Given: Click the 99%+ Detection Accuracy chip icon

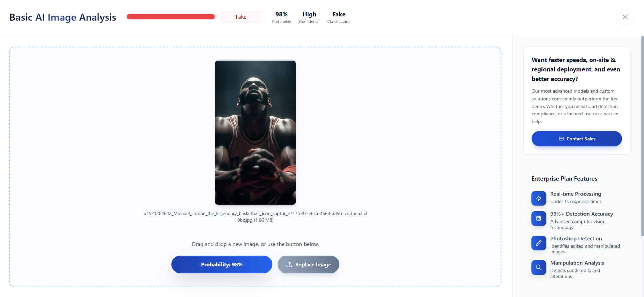Looking at the screenshot, I should pyautogui.click(x=538, y=218).
